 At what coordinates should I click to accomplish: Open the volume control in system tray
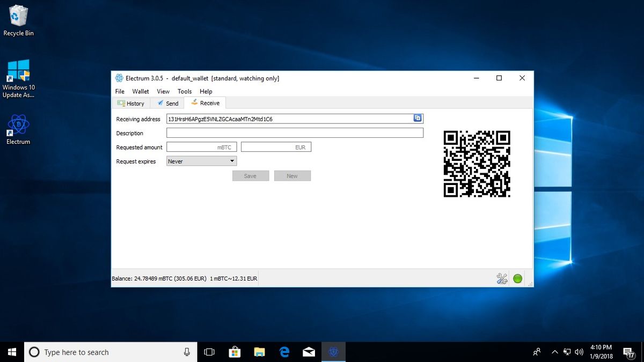coord(579,352)
